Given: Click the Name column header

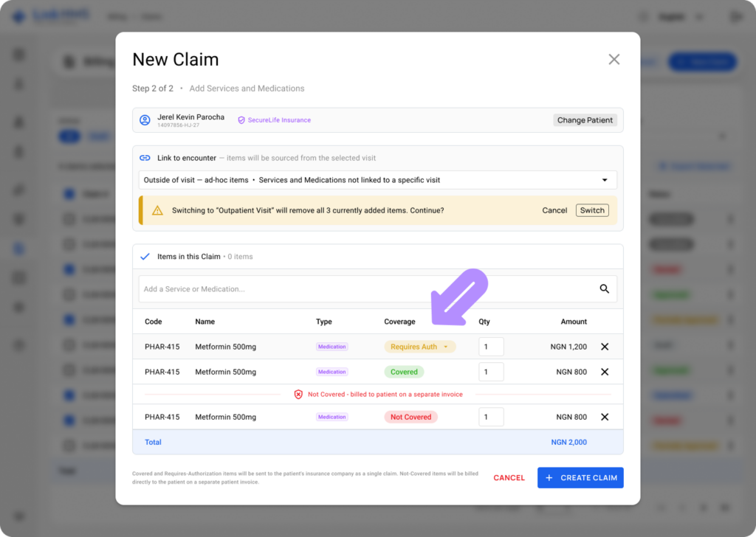Looking at the screenshot, I should [x=205, y=322].
